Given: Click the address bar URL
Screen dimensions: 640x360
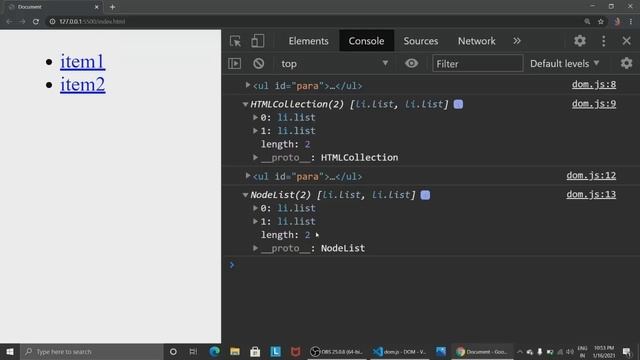Looking at the screenshot, I should click(x=92, y=21).
